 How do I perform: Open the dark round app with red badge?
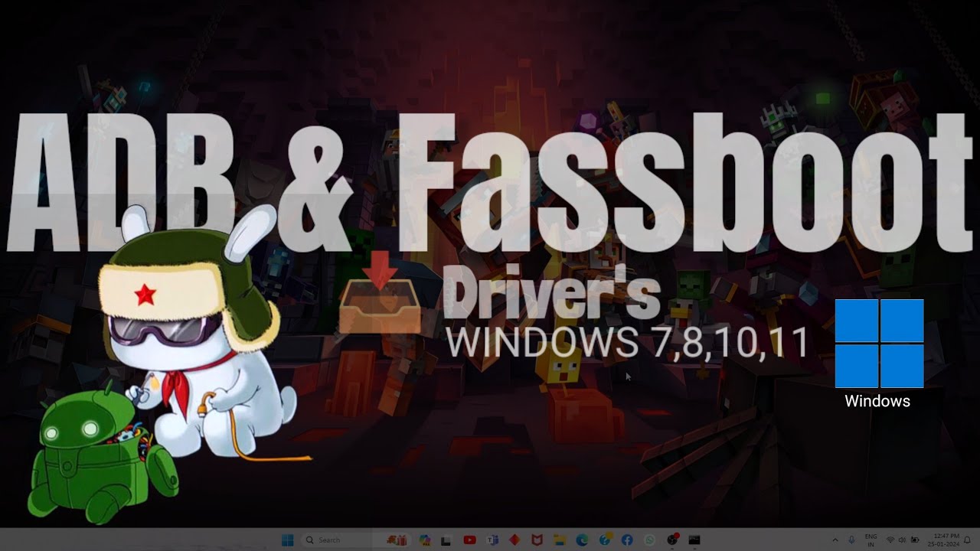(x=672, y=540)
